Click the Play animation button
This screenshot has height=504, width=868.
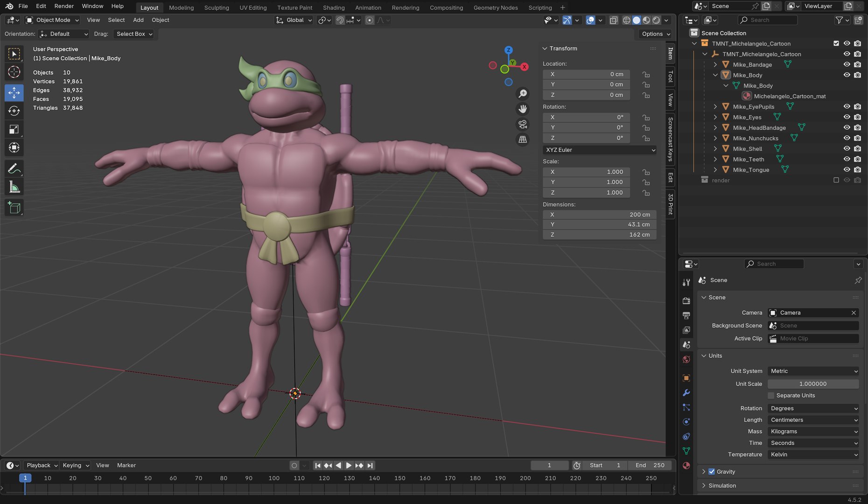[348, 465]
